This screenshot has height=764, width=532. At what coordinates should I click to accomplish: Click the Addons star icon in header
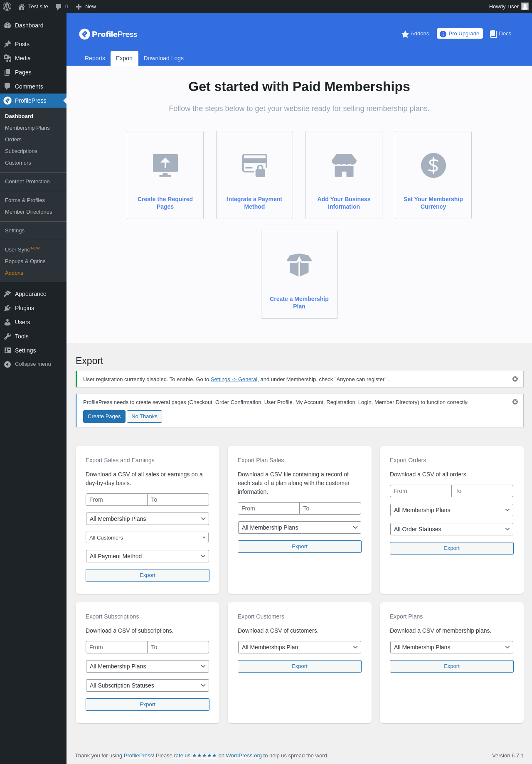pos(405,34)
